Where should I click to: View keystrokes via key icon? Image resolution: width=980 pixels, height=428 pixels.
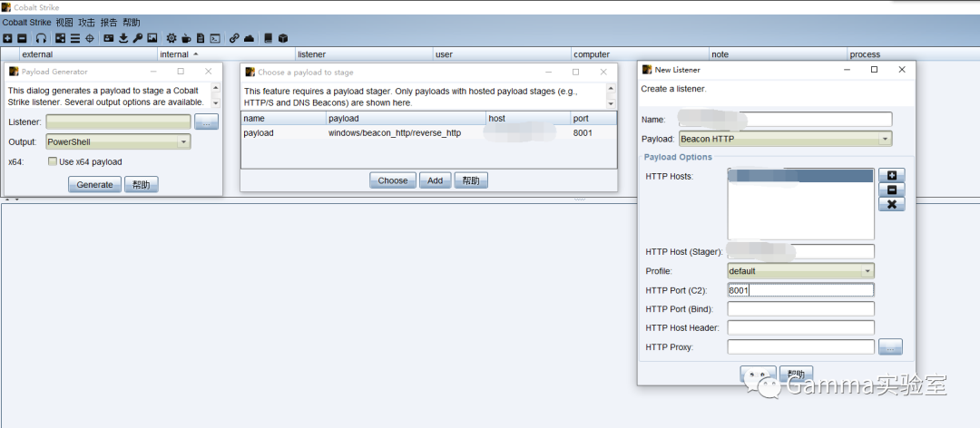(138, 38)
